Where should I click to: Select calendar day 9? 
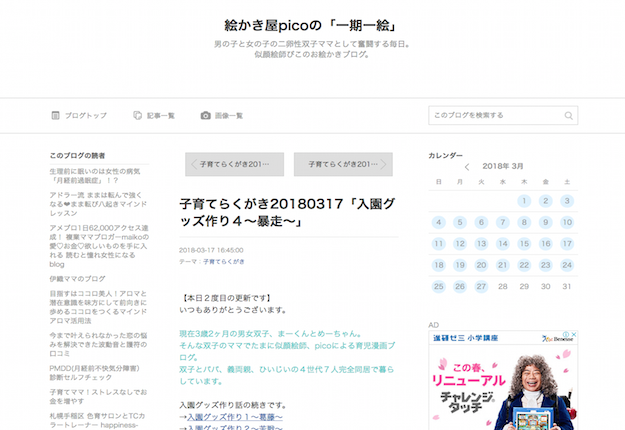[546, 222]
